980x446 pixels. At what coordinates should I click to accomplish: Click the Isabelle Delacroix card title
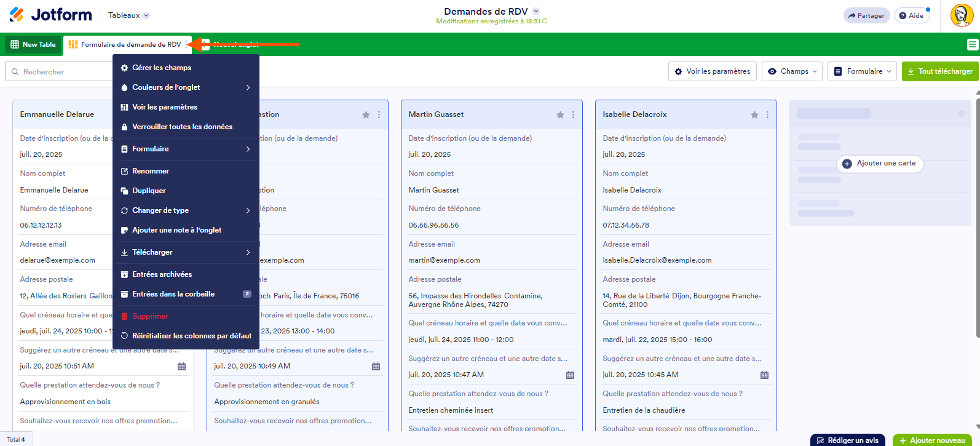634,114
